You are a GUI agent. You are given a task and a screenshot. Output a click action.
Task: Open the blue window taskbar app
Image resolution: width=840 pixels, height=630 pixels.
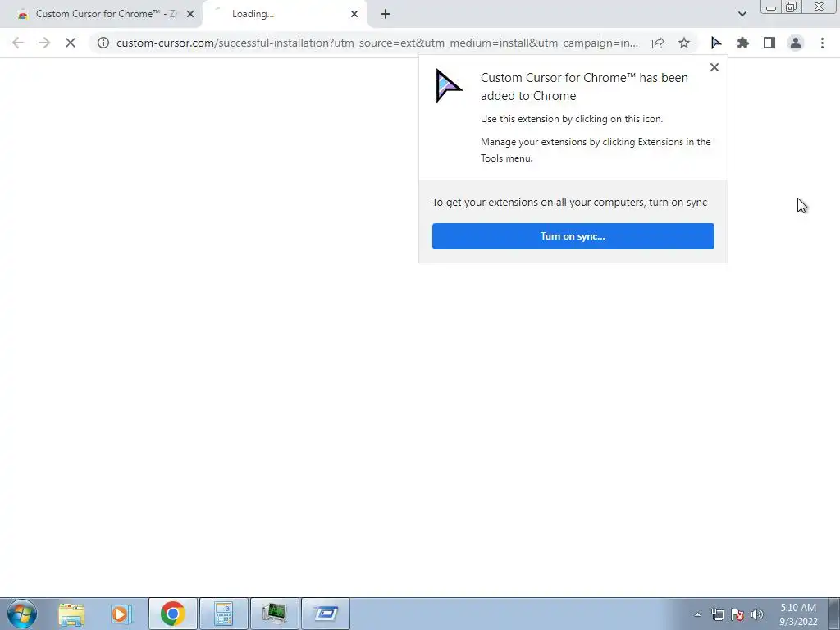coord(325,614)
